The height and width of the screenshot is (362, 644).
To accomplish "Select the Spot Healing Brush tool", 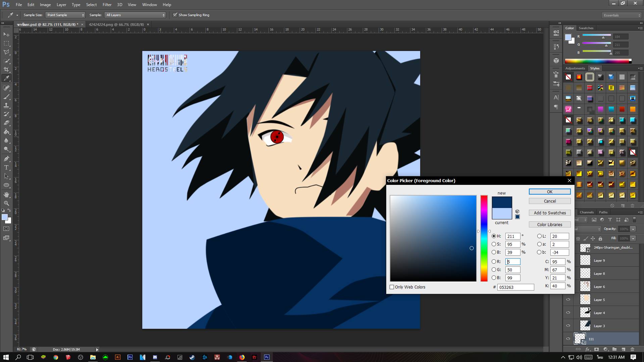I will tap(6, 88).
